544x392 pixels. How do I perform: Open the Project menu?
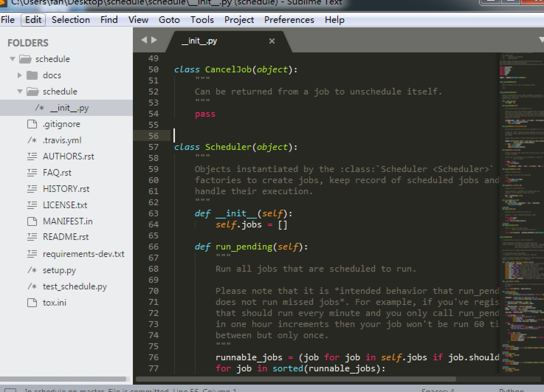[x=239, y=20]
